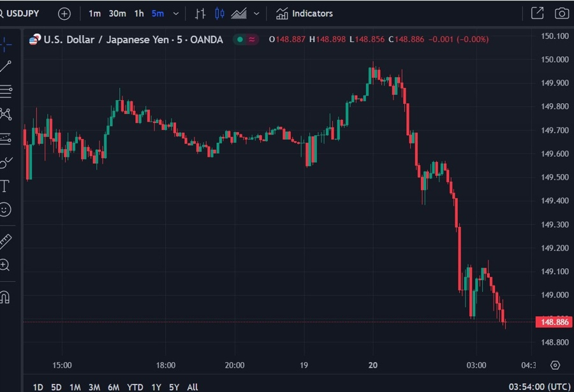Click the 20 date label on time axis
Screen dimensions: 574x392
click(x=372, y=365)
